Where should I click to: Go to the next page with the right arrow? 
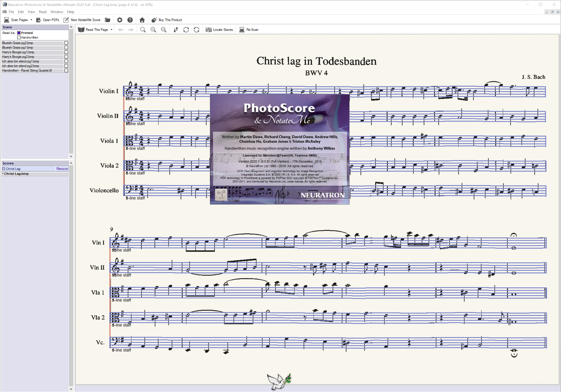(x=131, y=29)
